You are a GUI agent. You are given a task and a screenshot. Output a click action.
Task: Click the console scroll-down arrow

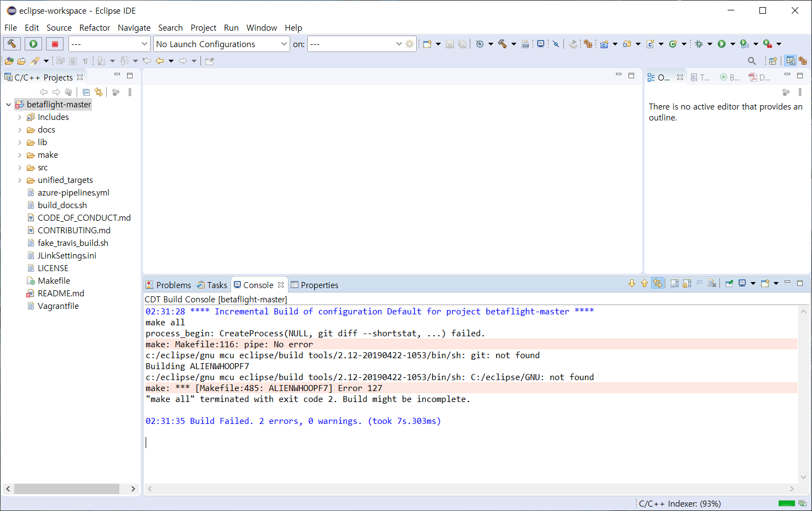point(803,477)
